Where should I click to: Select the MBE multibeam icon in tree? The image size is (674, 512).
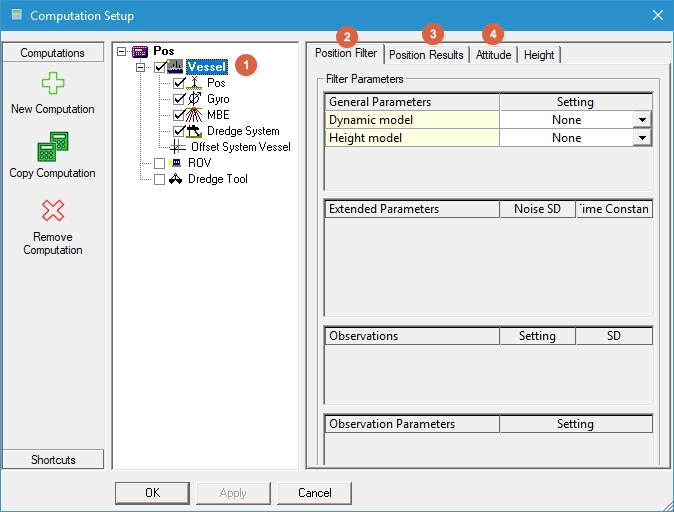195,115
